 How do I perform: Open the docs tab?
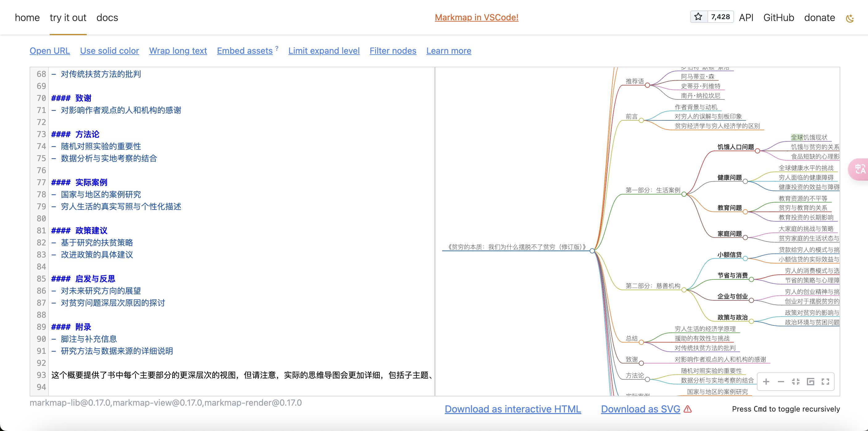point(107,18)
